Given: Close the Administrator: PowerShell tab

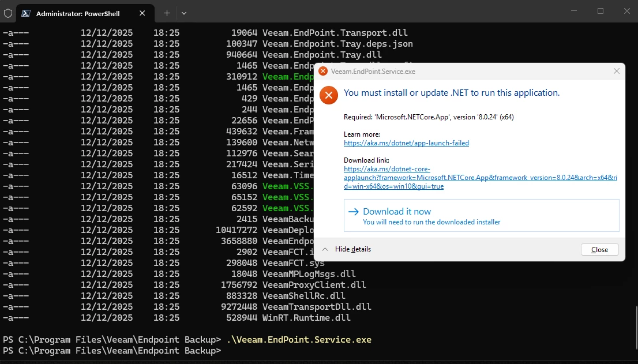Looking at the screenshot, I should pos(142,12).
